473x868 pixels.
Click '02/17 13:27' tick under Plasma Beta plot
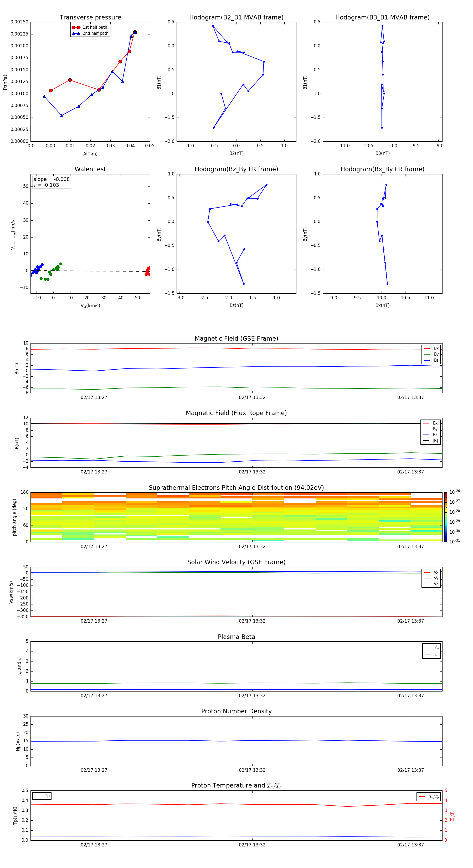coord(94,696)
